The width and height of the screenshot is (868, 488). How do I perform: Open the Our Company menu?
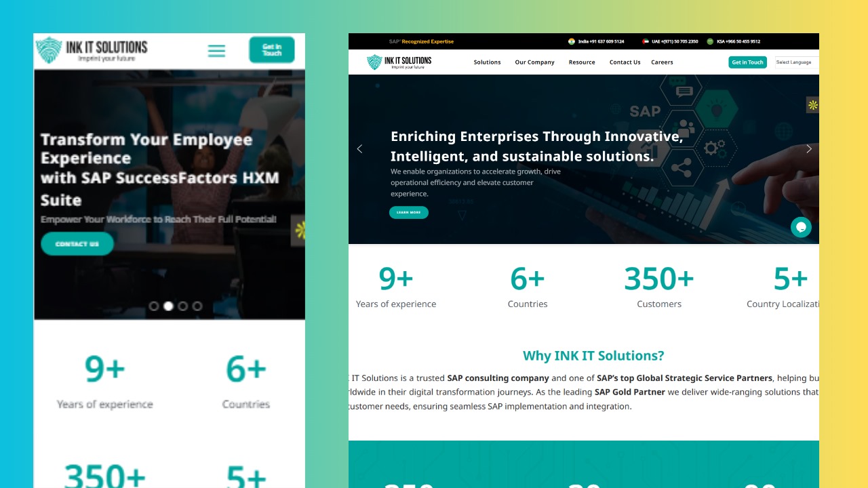[534, 62]
